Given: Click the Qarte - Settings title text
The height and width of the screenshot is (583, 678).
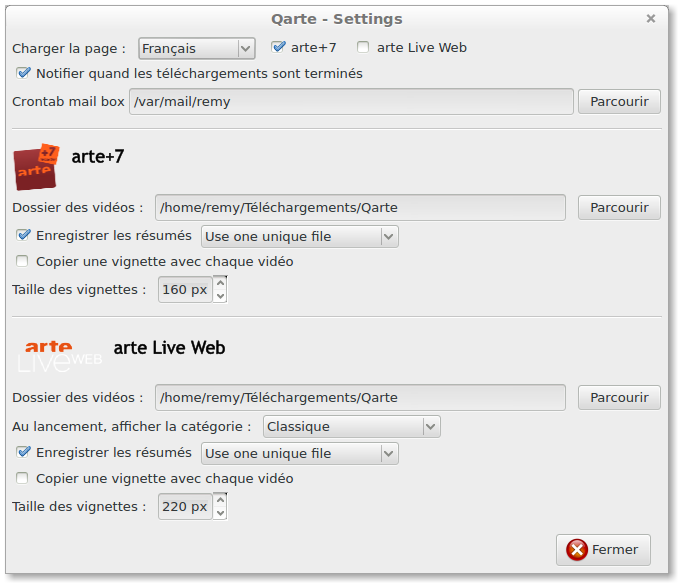Looking at the screenshot, I should (x=337, y=19).
